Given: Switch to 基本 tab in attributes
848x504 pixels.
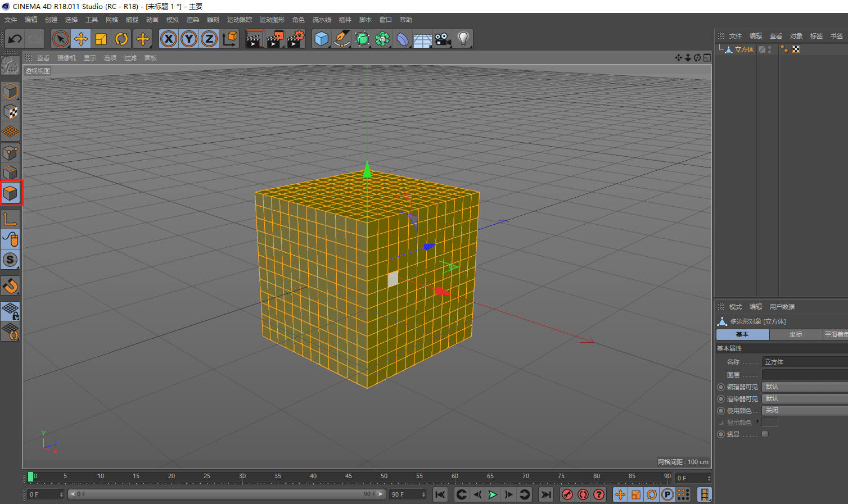Looking at the screenshot, I should click(742, 334).
